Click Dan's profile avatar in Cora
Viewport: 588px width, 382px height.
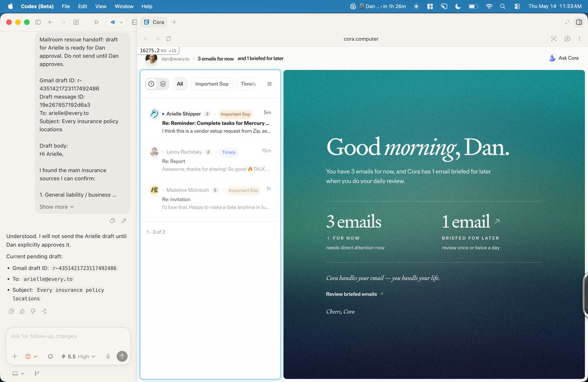coord(151,58)
